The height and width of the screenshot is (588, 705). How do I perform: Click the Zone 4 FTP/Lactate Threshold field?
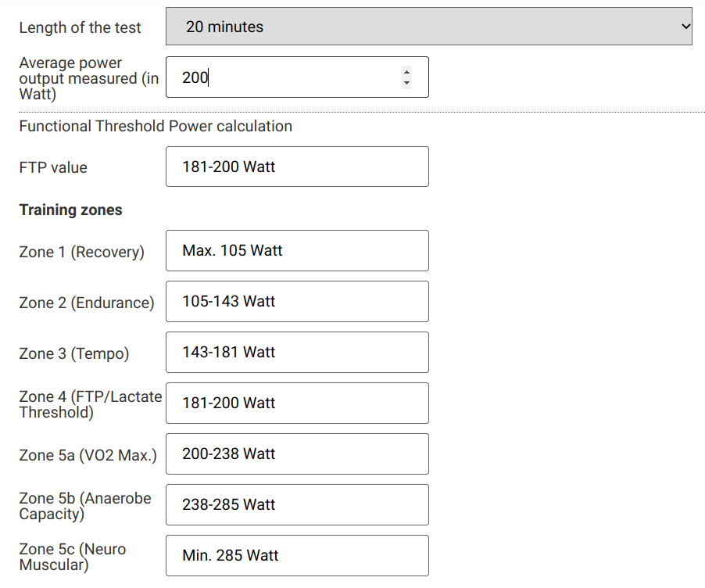[297, 403]
